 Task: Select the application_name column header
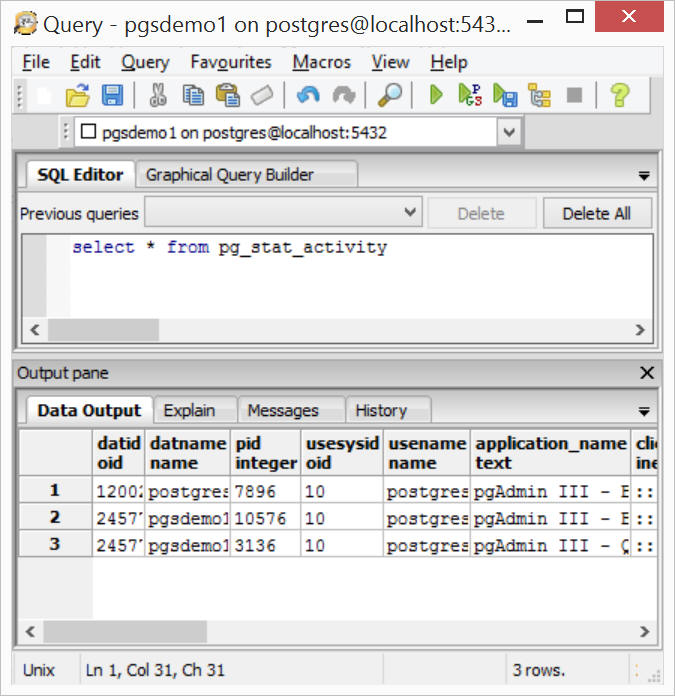(550, 452)
